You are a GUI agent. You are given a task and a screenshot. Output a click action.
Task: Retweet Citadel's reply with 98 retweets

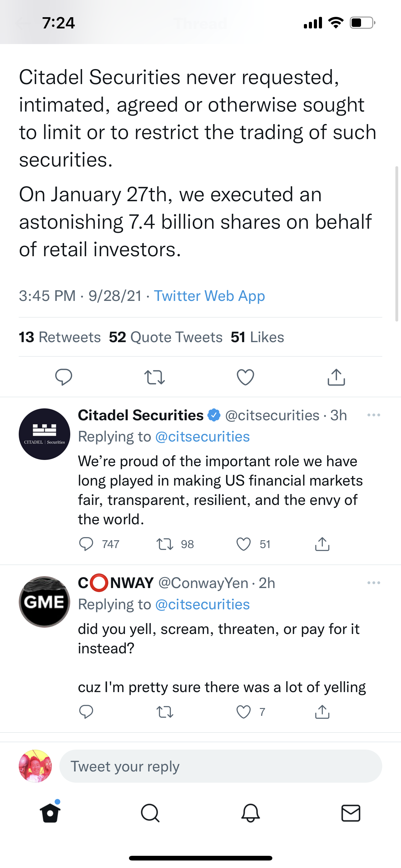(165, 544)
